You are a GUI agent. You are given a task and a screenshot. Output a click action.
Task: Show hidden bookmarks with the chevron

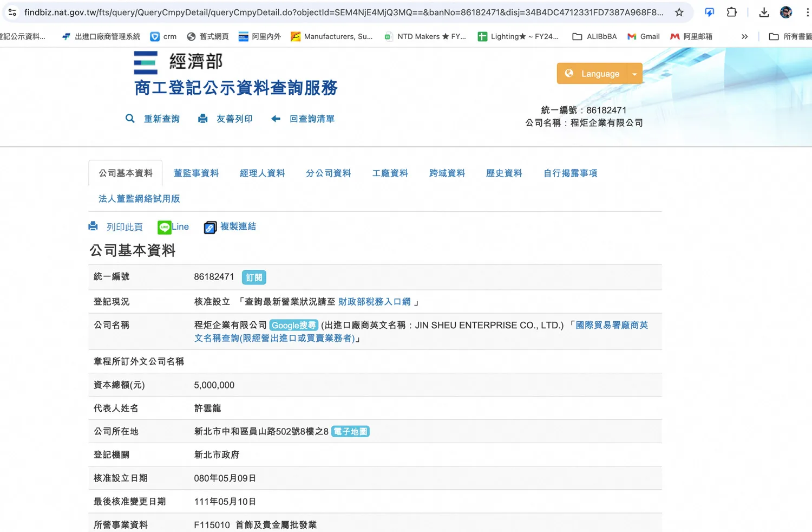[744, 36]
